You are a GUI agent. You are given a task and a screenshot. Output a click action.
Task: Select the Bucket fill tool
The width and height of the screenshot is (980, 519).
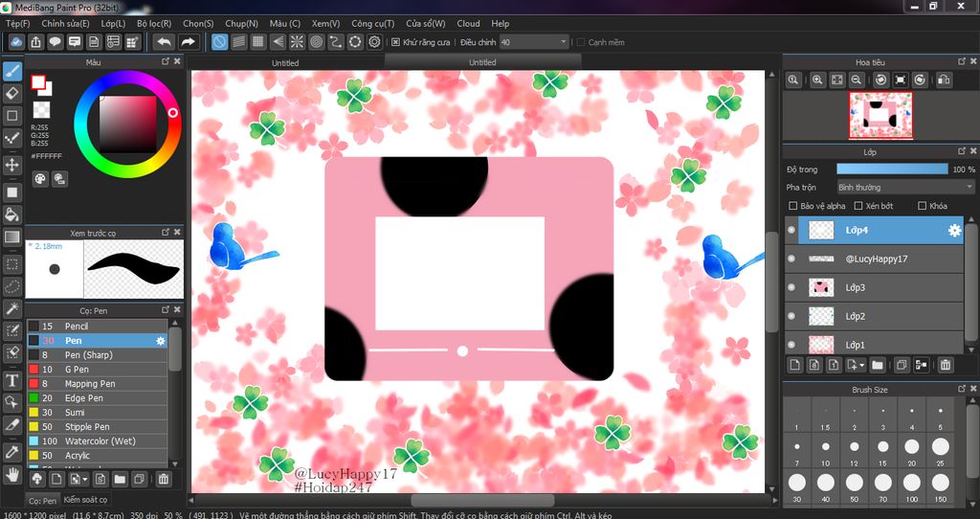coord(11,214)
